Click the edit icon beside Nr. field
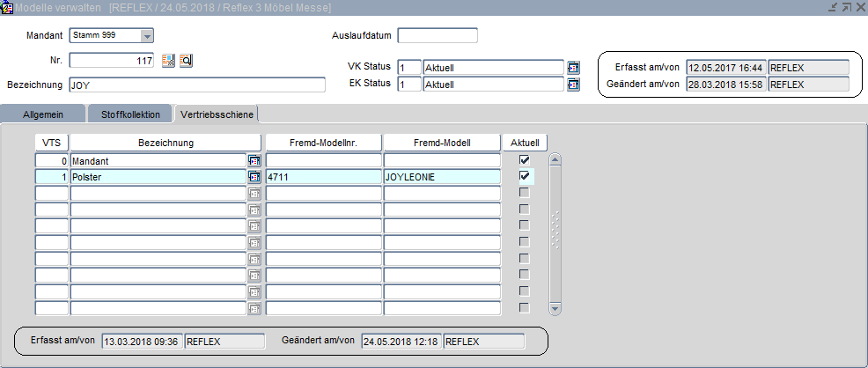 (x=169, y=61)
